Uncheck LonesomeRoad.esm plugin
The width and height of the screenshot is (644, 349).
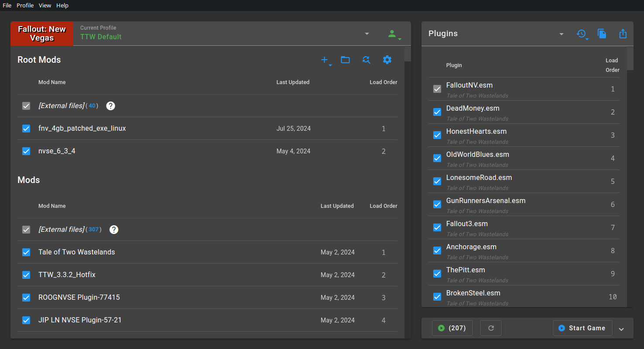(x=437, y=181)
